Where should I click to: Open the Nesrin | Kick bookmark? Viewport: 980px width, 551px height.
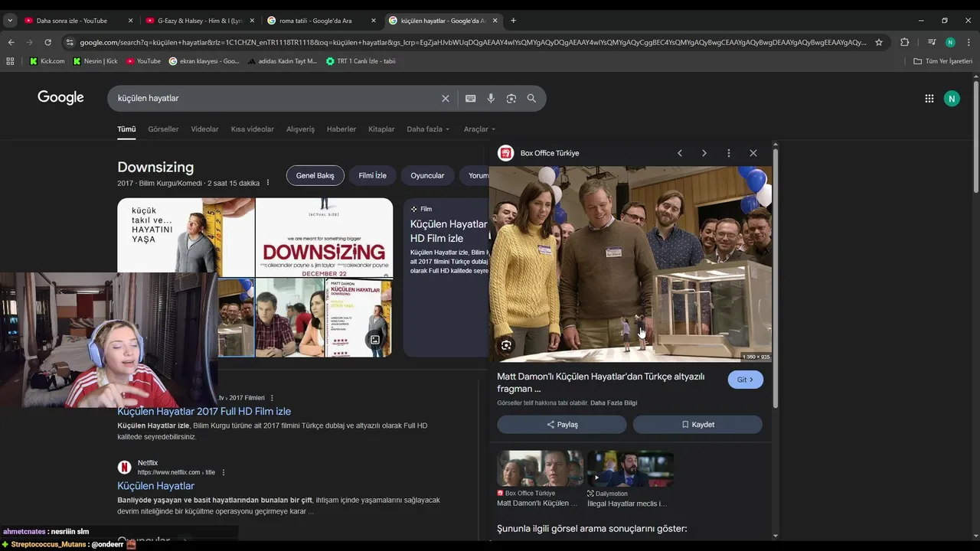pos(95,61)
